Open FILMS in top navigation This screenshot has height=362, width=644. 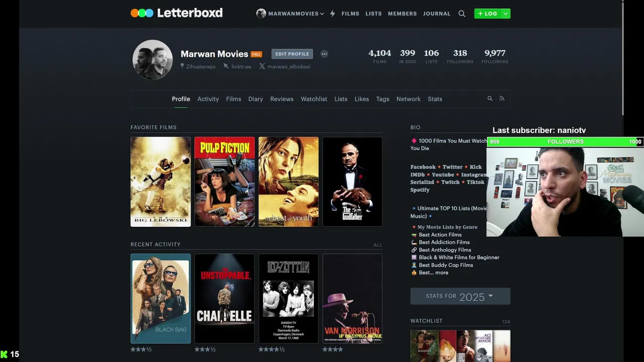350,14
